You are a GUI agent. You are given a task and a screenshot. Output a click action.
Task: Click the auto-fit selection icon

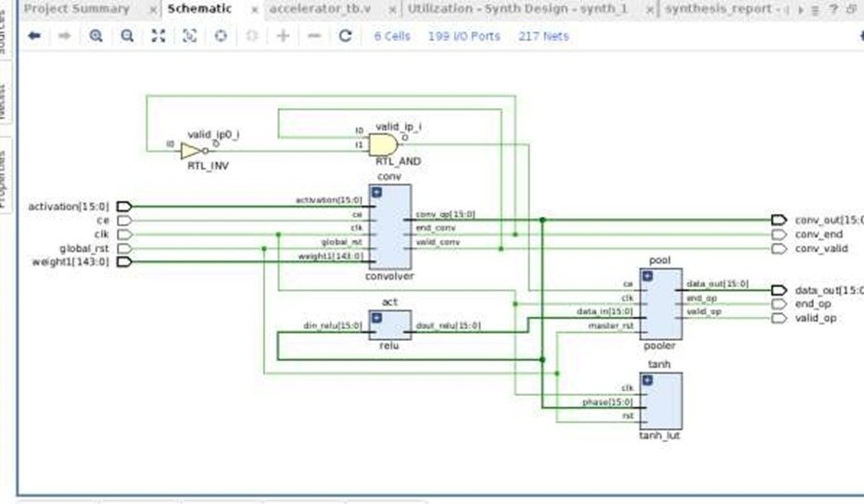tap(189, 36)
